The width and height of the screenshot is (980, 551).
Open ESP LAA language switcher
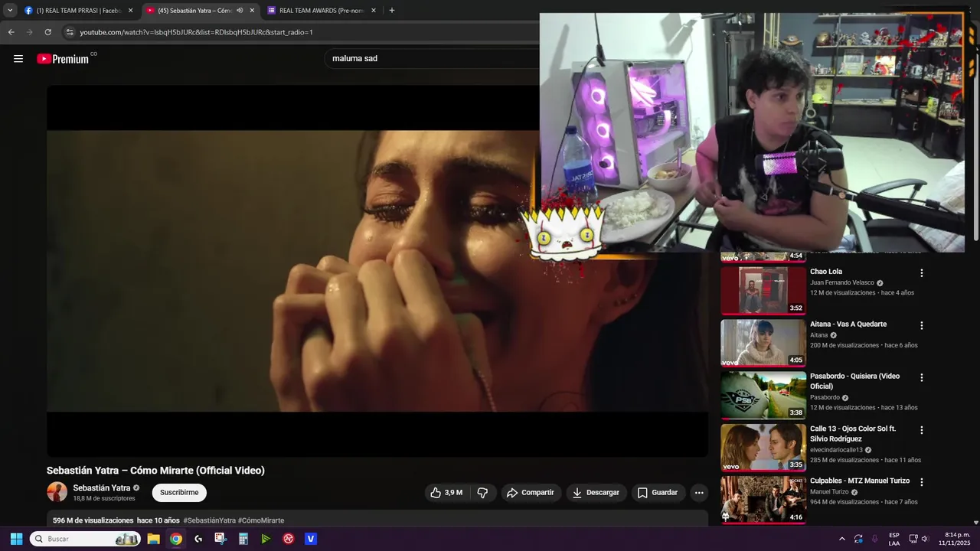pyautogui.click(x=894, y=539)
